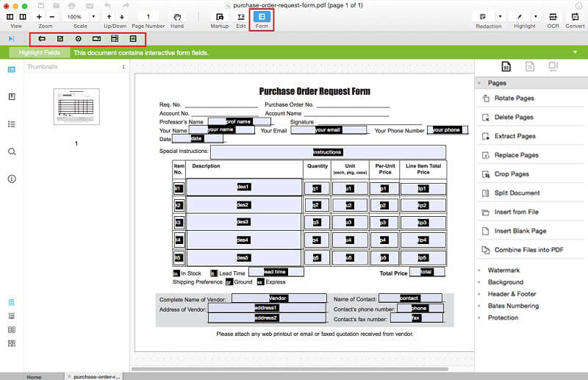Screen dimensions: 588x380
Task: Open the Convert tool
Action: pyautogui.click(x=575, y=20)
